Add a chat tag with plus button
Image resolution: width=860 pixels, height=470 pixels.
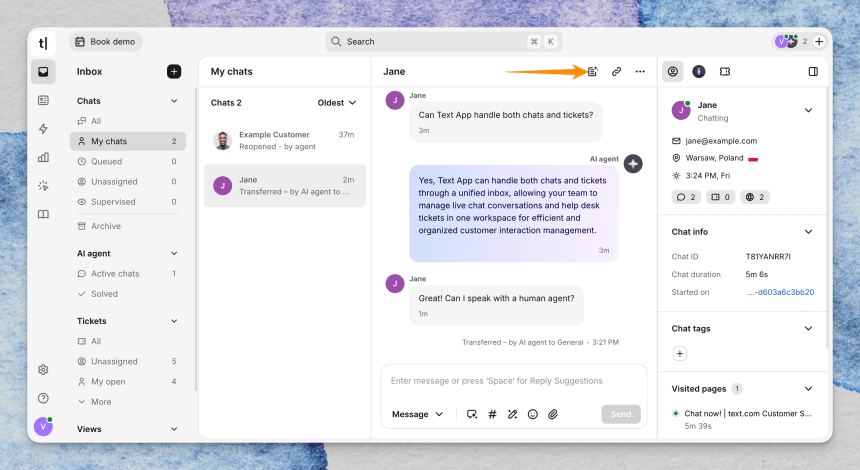[680, 354]
